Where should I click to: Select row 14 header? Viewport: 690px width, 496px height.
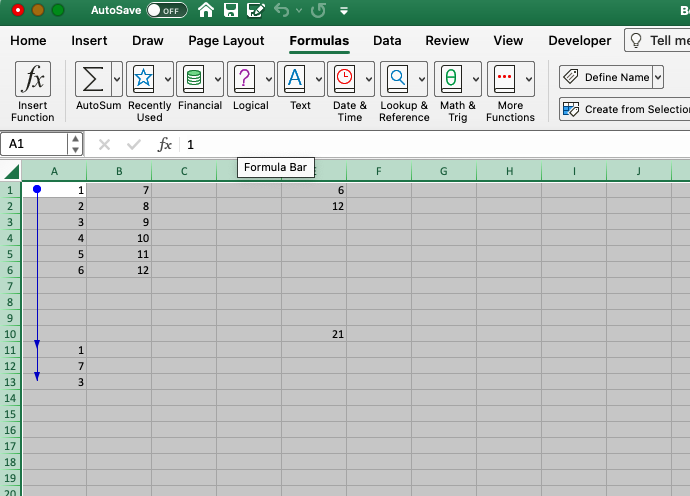(11, 398)
